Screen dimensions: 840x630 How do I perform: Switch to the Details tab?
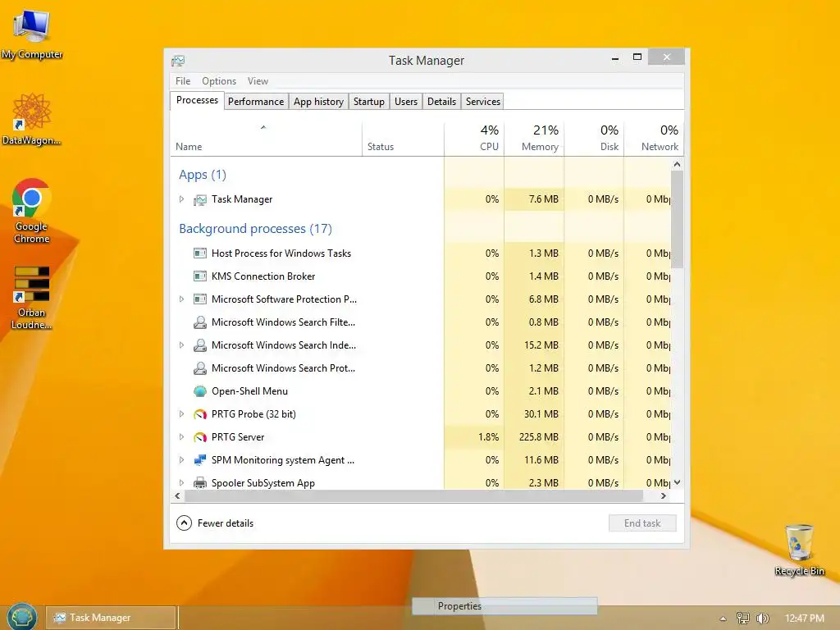click(x=441, y=101)
